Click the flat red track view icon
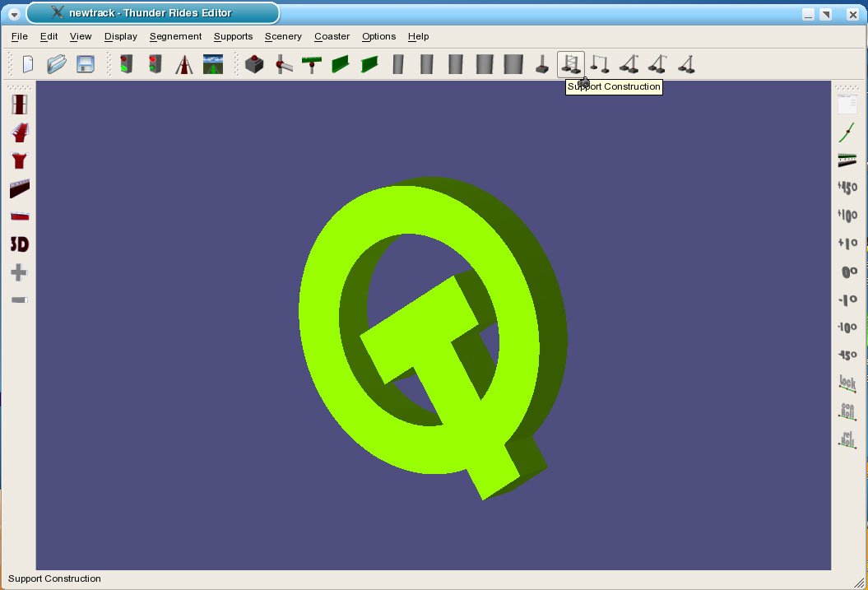The width and height of the screenshot is (868, 590). tap(20, 216)
